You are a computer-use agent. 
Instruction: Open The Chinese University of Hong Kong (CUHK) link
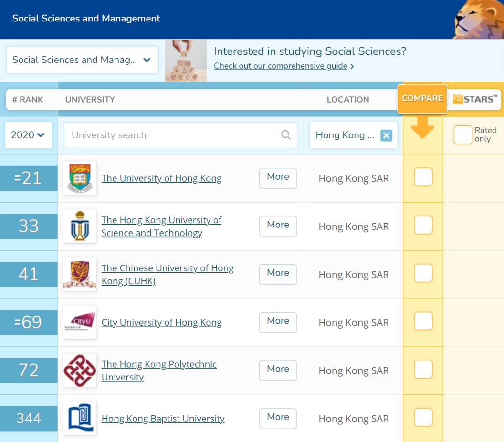click(168, 274)
